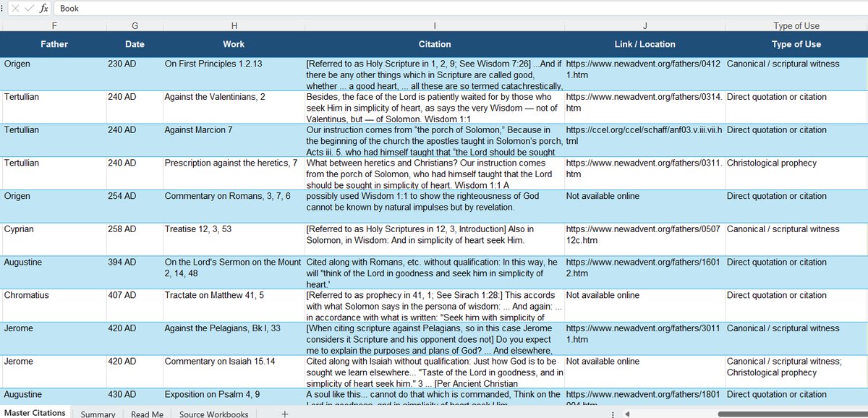Viewport: 868px width, 418px height.
Task: Select 'Against Marcion 7' cell
Action: 233,140
